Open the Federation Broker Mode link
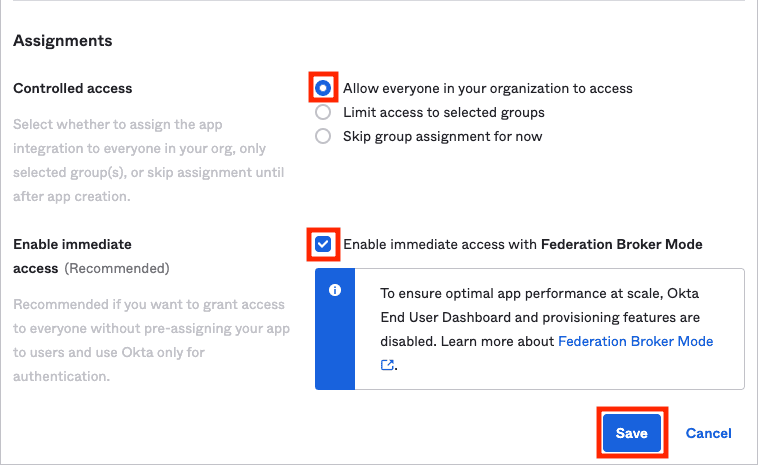The image size is (758, 465). pyautogui.click(x=635, y=341)
